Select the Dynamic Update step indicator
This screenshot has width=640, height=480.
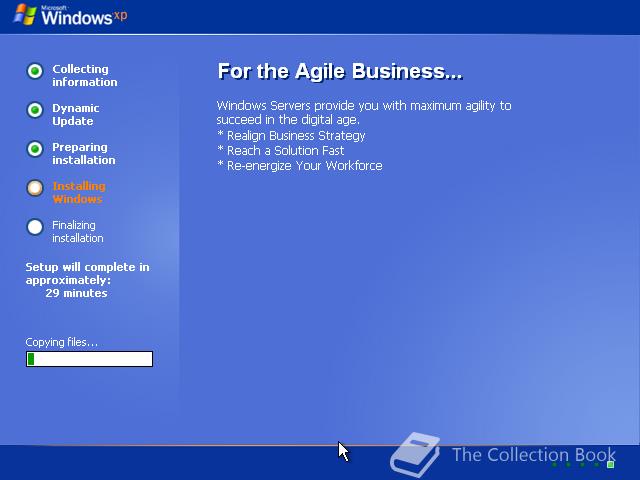35,110
